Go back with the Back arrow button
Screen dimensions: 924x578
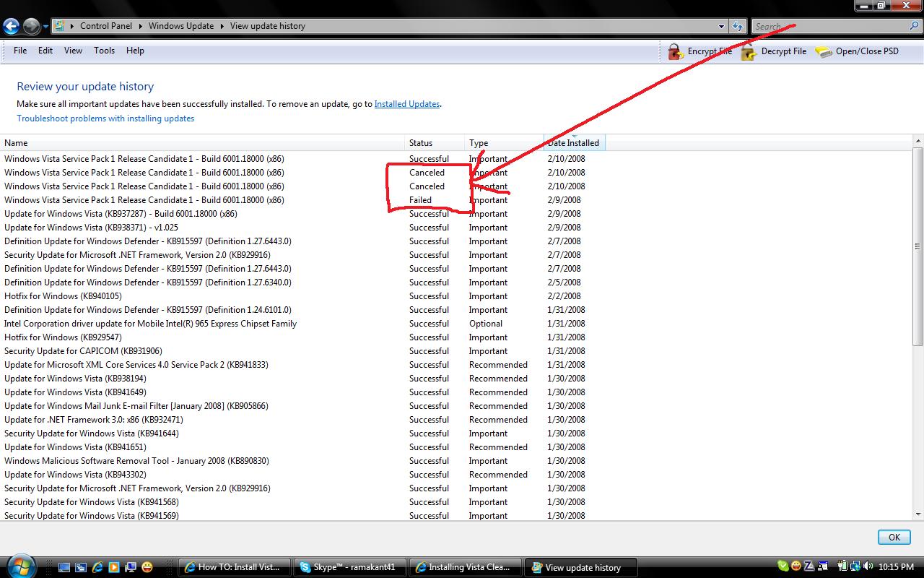coord(10,27)
